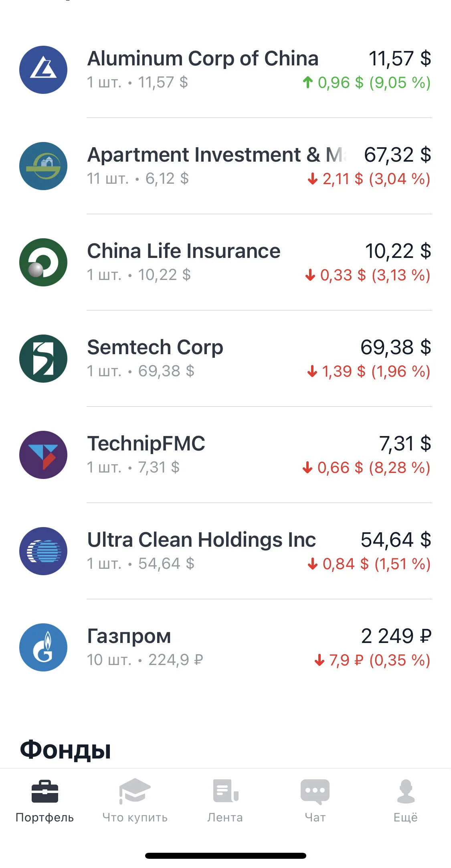Tap the TechnipFMC logo icon
451x868 pixels.
pyautogui.click(x=43, y=455)
